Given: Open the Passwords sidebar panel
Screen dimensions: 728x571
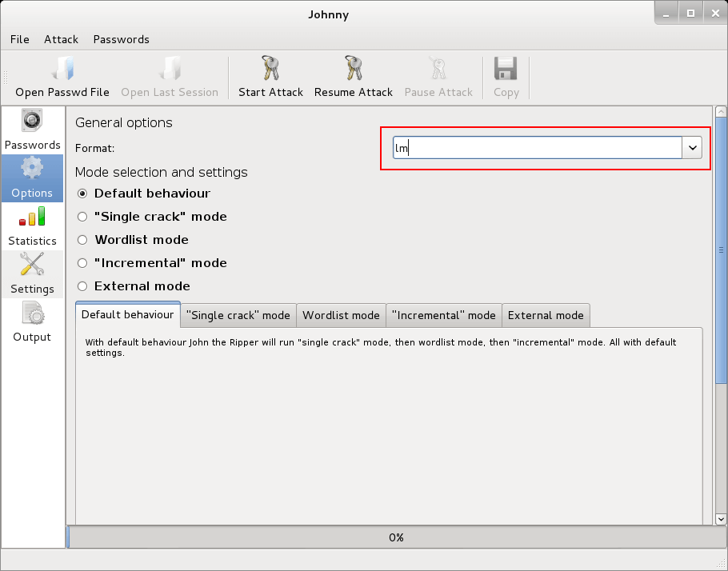Looking at the screenshot, I should (32, 130).
